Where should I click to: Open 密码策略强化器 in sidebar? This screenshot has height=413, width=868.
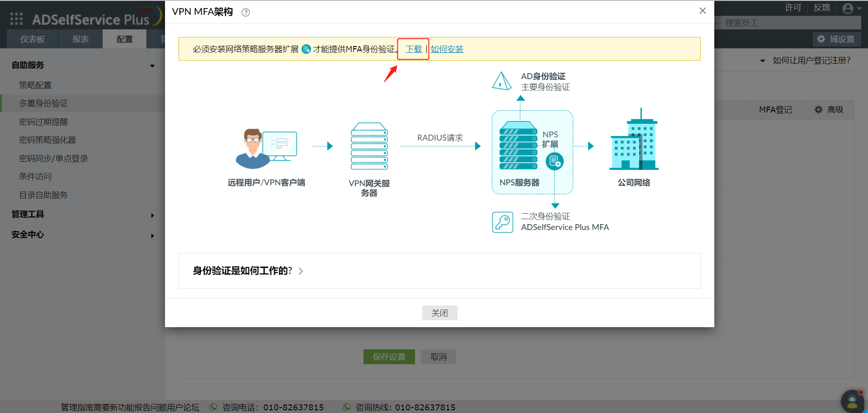tap(47, 140)
